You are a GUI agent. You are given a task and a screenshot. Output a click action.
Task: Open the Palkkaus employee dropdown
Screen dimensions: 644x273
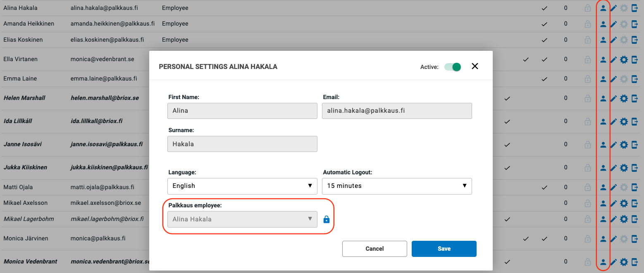(242, 219)
